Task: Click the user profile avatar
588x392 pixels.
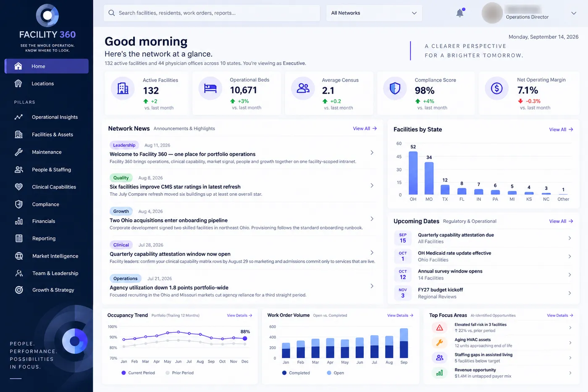Action: coord(492,13)
